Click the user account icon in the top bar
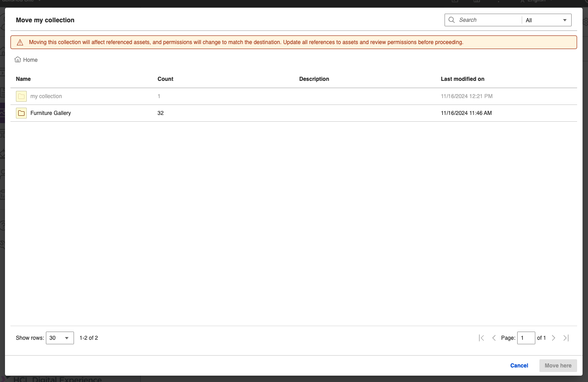Screen dimensions: 588x382 522,1
